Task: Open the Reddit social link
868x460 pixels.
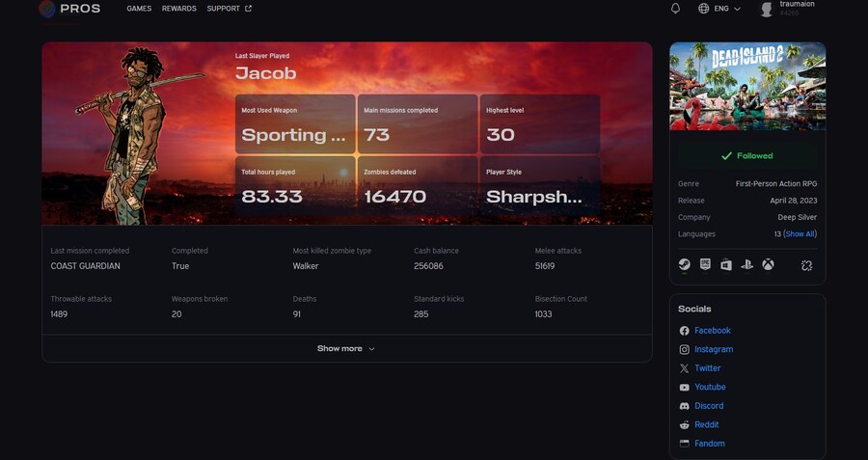Action: [706, 424]
